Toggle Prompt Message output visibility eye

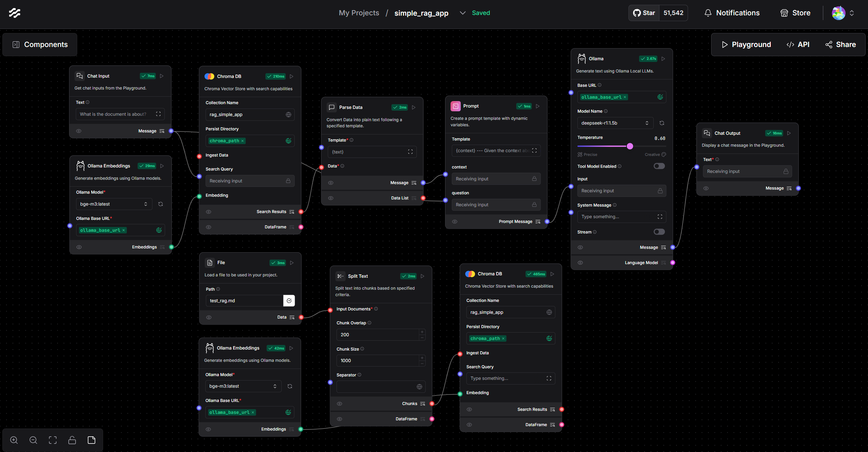(x=455, y=222)
